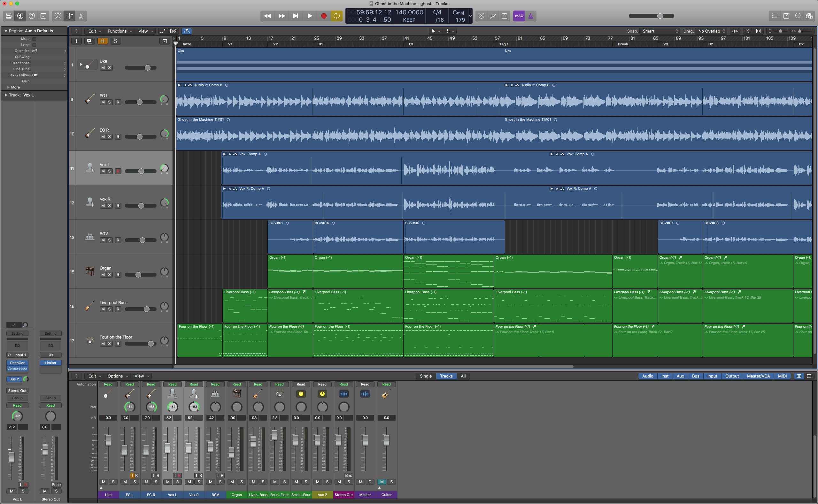
Task: Open the Editors scissors icon
Action: [x=81, y=16]
